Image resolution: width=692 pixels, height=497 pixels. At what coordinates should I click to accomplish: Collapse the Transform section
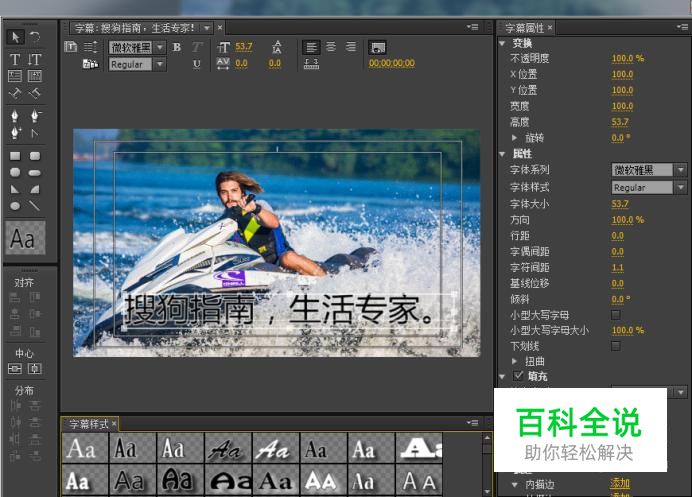tap(502, 43)
